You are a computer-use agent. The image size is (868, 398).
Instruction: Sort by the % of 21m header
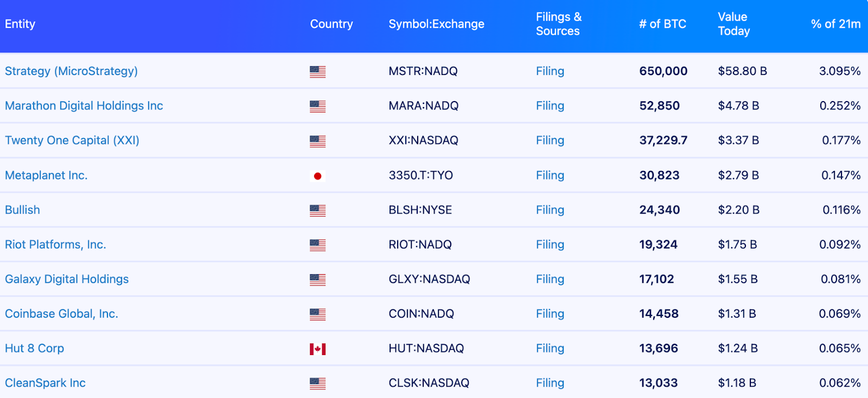point(835,24)
